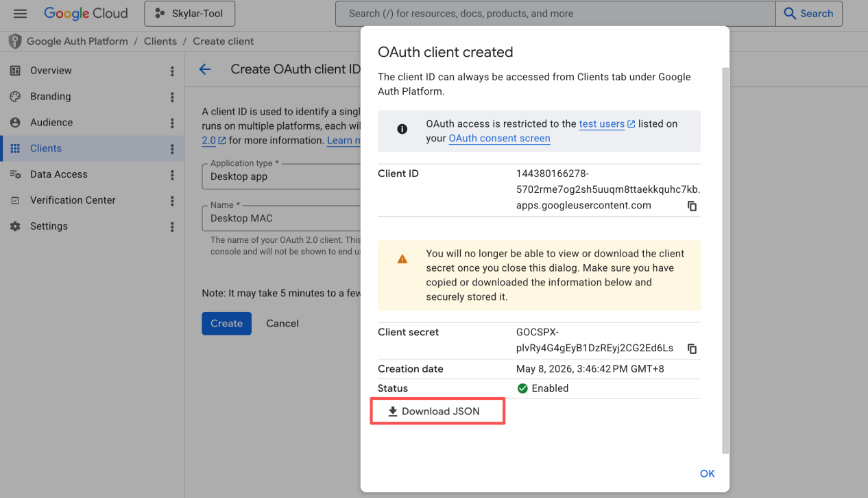This screenshot has width=868, height=498.
Task: Open more options for Branding
Action: pos(172,97)
